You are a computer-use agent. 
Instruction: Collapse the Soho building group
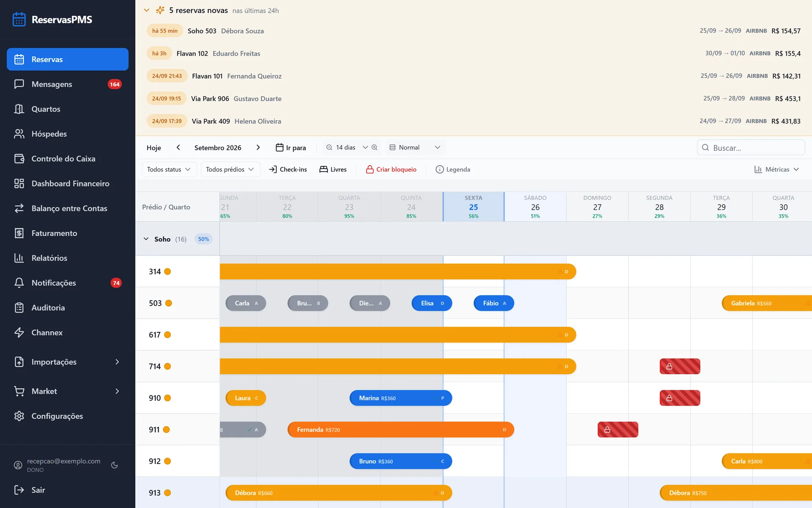point(146,239)
